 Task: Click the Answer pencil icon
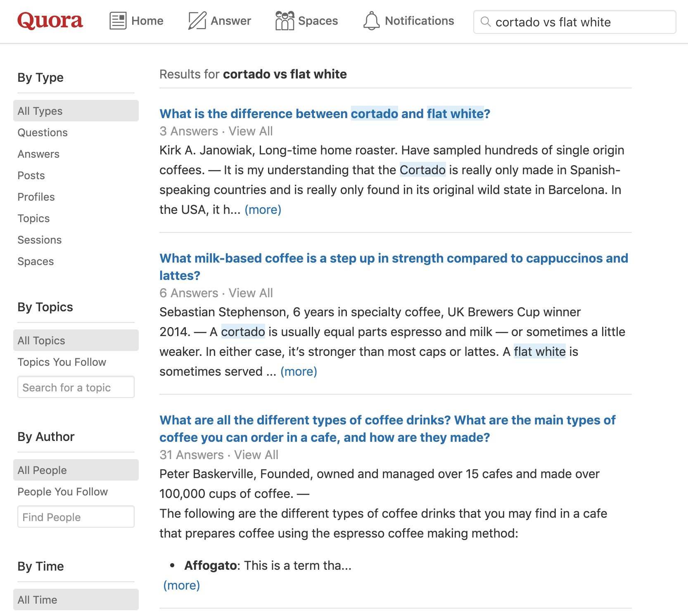(x=197, y=21)
